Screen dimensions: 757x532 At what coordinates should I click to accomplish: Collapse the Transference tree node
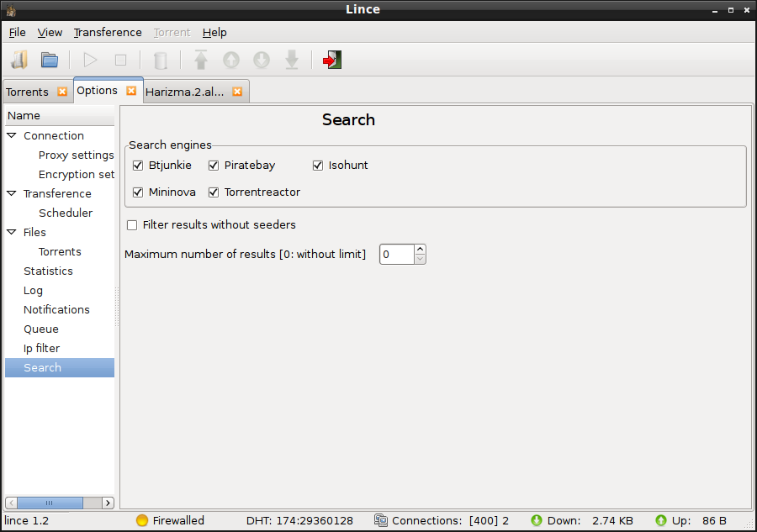[12, 193]
